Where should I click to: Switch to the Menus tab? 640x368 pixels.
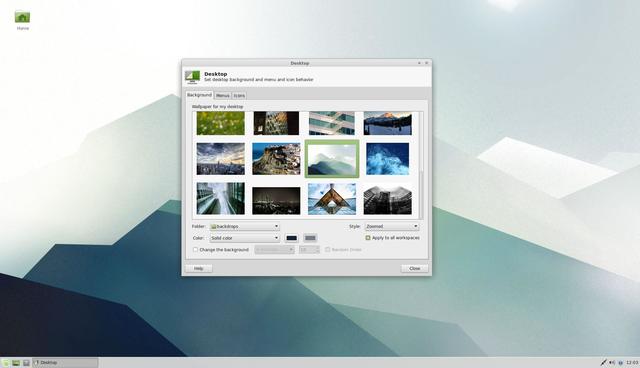[222, 95]
